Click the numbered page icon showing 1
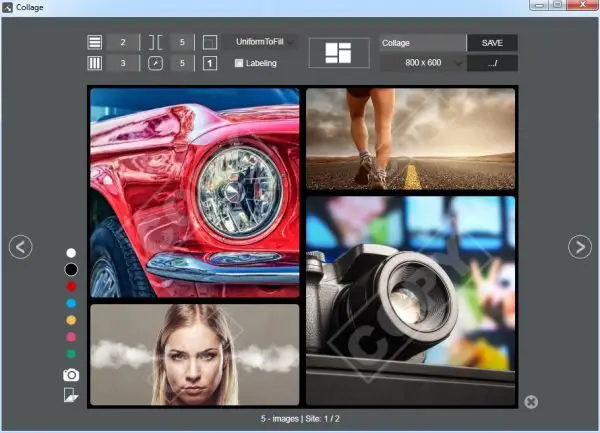Screen dimensions: 600x433 210,63
